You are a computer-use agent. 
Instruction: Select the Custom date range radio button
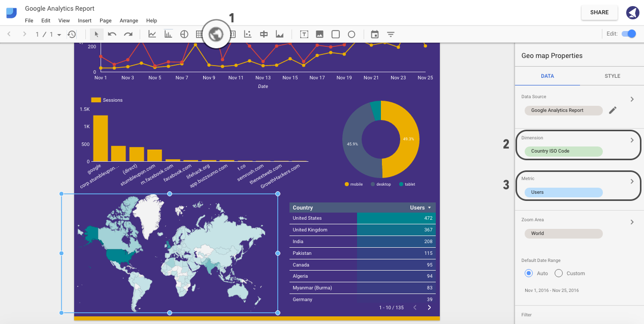[559, 273]
